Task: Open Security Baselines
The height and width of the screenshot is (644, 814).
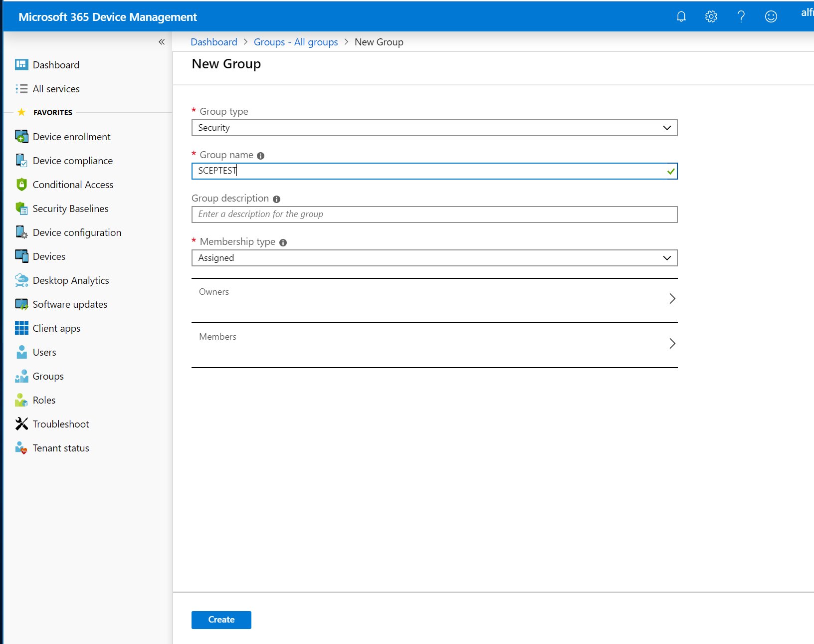Action: click(x=70, y=208)
